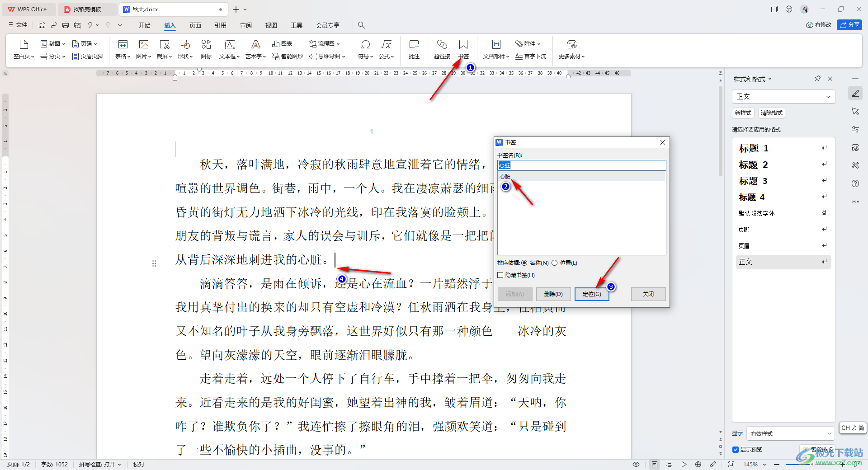
Task: Insert a Text Box
Action: coord(230,49)
